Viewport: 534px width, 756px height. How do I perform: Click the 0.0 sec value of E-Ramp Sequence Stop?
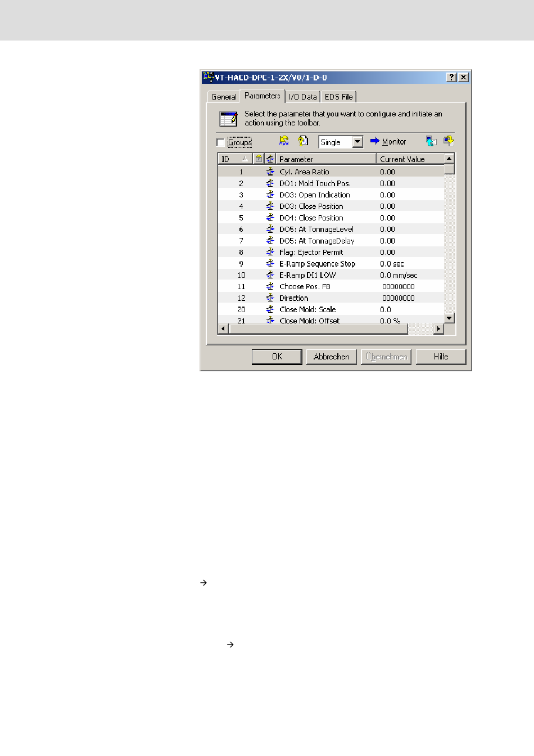click(392, 264)
